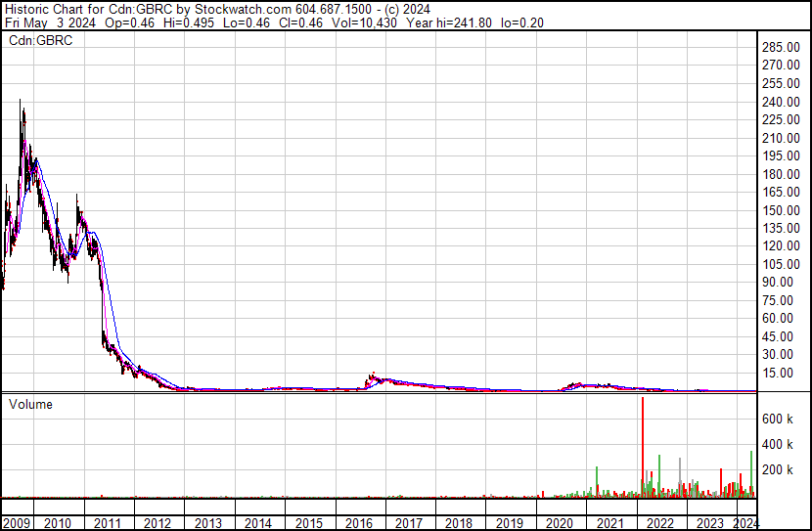The height and width of the screenshot is (531, 812).
Task: Click the 240.00 price axis label
Action: (x=783, y=102)
